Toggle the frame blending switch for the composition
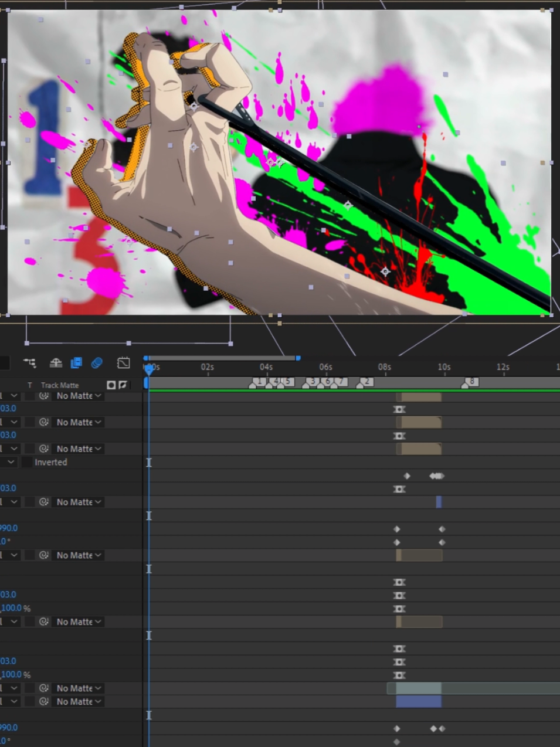Screen dimensions: 560x747 click(76, 363)
